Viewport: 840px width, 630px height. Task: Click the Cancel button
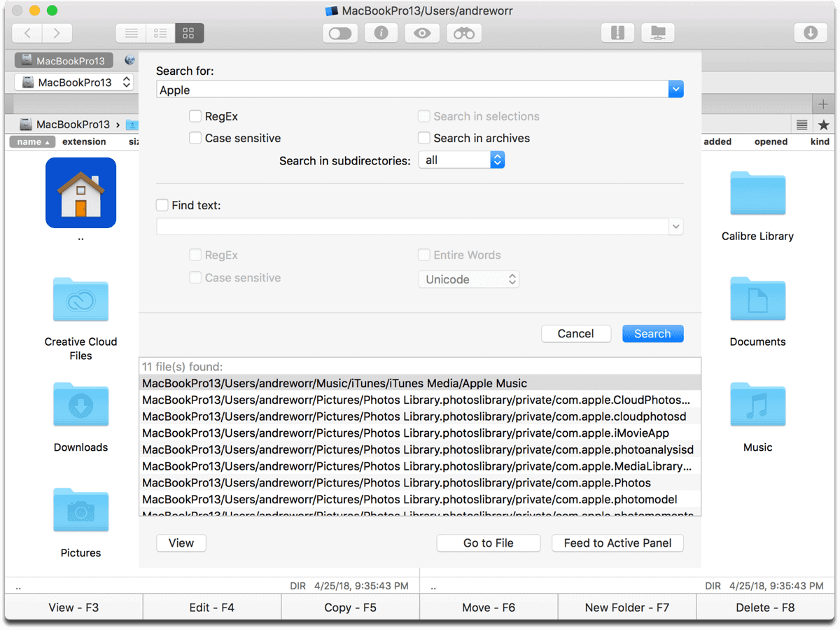tap(576, 333)
